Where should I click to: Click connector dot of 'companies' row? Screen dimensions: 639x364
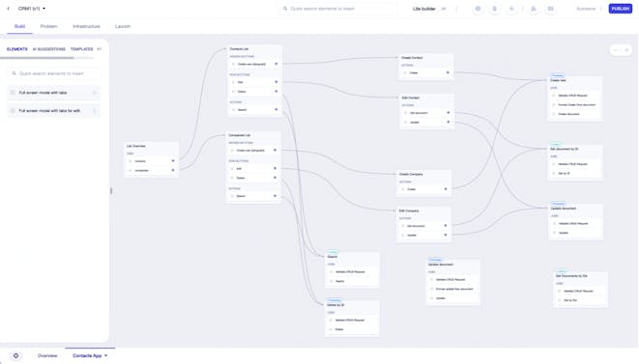pos(173,170)
